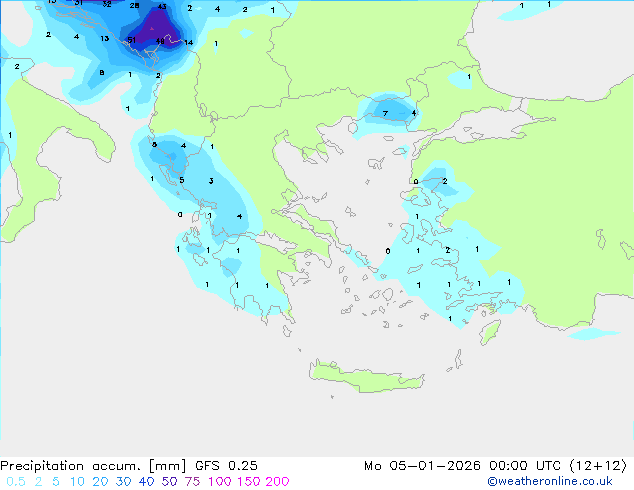Select the 20 legend value
Viewport: 634px width, 490px height.
(x=100, y=482)
